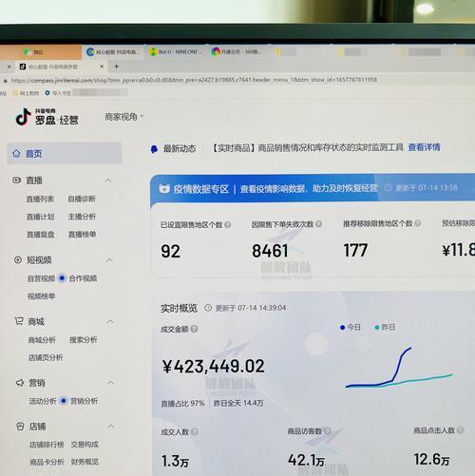475x476 pixels.
Task: Go to 直播计划 page
Action: [x=40, y=217]
